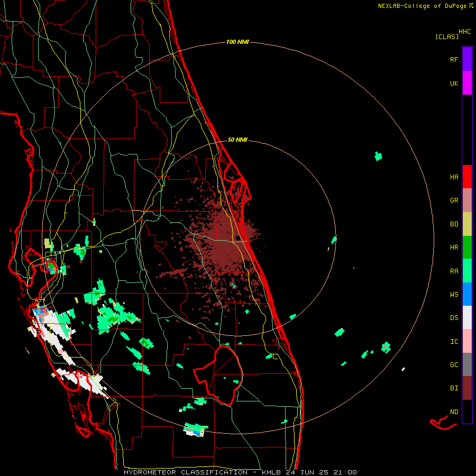
Task: Click the HR legend label
Action: (454, 248)
